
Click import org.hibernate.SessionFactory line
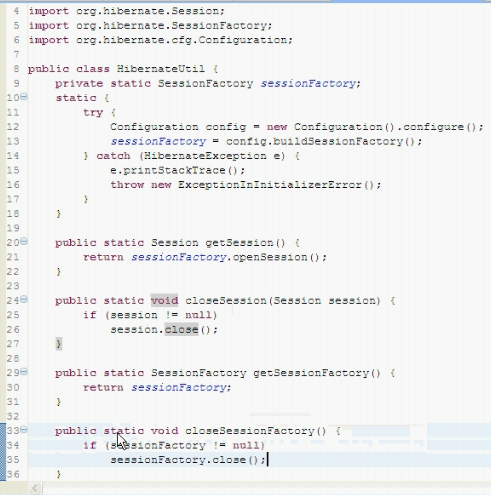[150, 26]
